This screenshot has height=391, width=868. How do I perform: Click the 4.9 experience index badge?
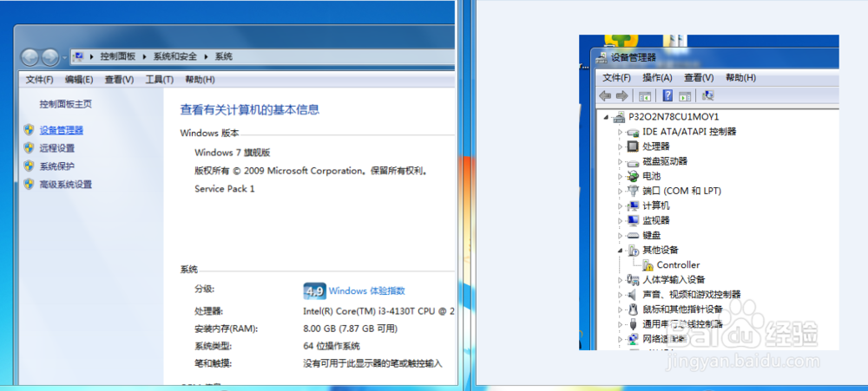(x=314, y=291)
